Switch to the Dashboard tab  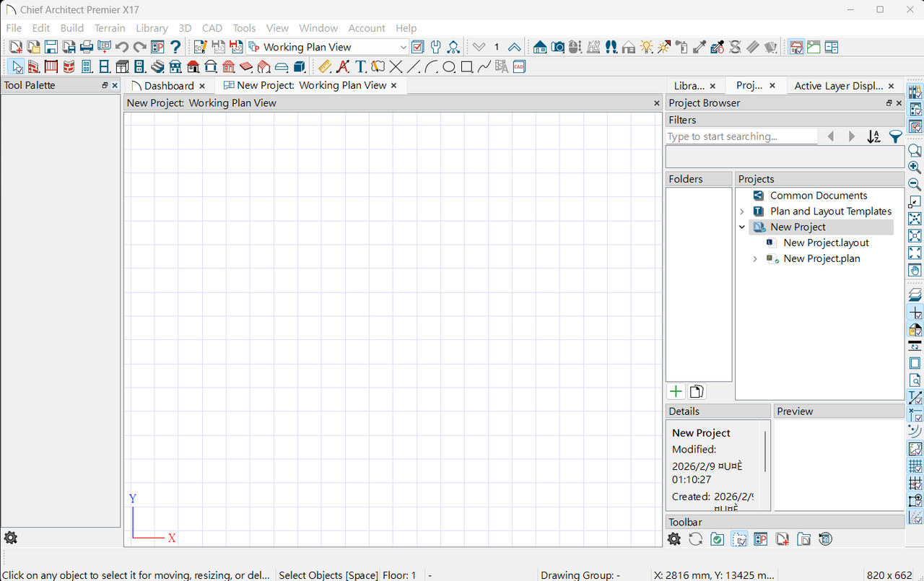coord(168,86)
